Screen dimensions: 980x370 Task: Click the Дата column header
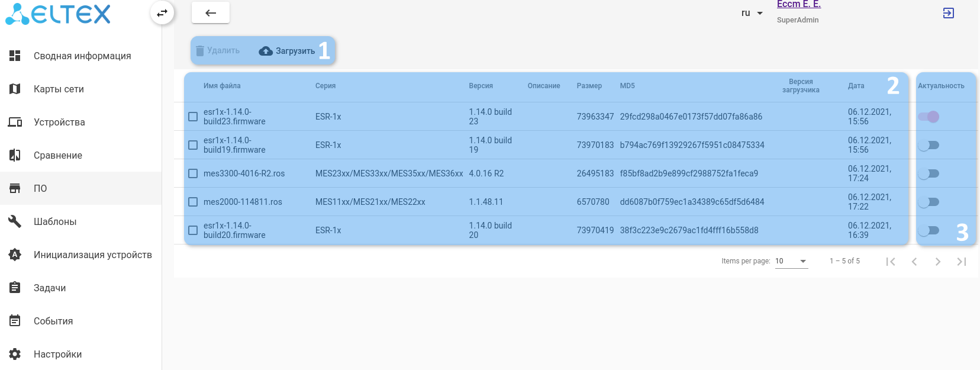(x=856, y=86)
